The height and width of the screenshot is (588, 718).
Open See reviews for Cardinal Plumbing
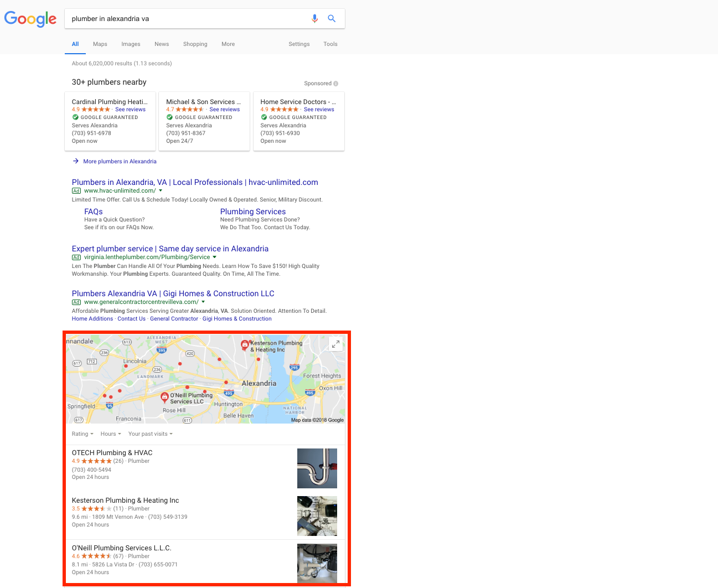(x=131, y=110)
